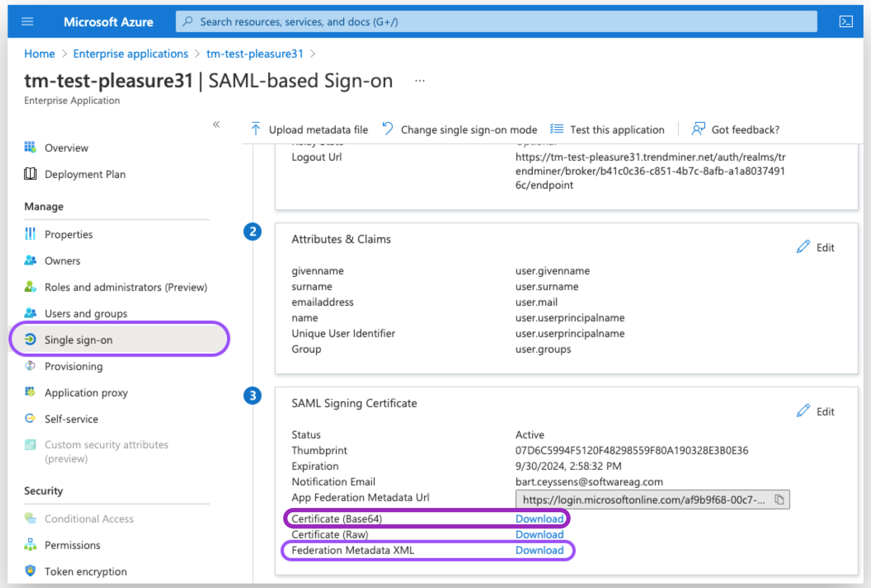871x588 pixels.
Task: Open Users and groups settings
Action: pos(86,313)
